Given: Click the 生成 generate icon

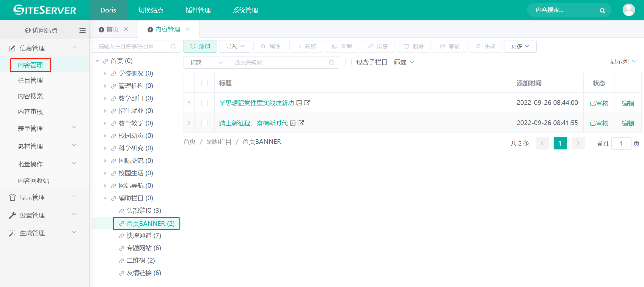Looking at the screenshot, I should click(478, 46).
